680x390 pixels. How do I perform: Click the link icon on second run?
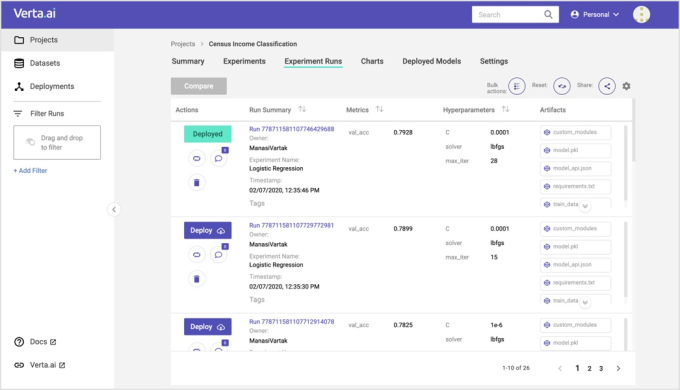click(196, 255)
